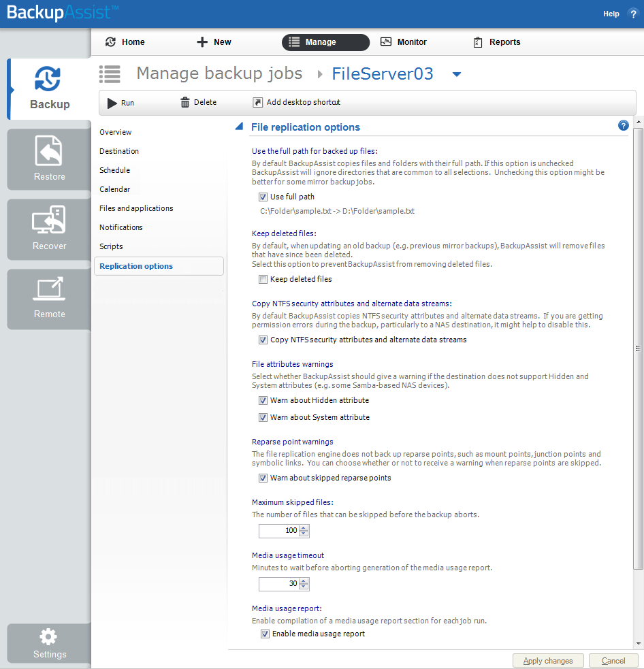The height and width of the screenshot is (669, 644).
Task: Click the Delete trash can icon
Action: [184, 102]
